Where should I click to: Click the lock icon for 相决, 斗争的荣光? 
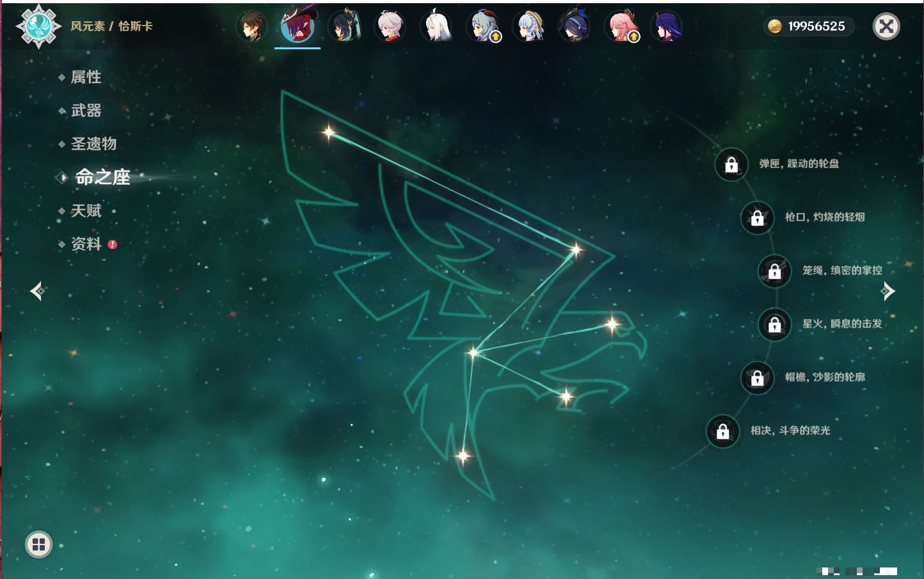723,431
